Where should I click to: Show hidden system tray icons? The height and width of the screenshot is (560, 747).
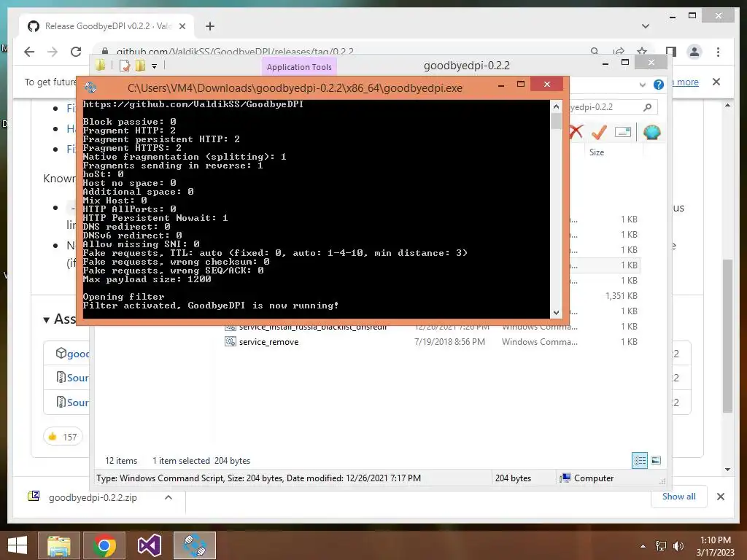(643, 546)
